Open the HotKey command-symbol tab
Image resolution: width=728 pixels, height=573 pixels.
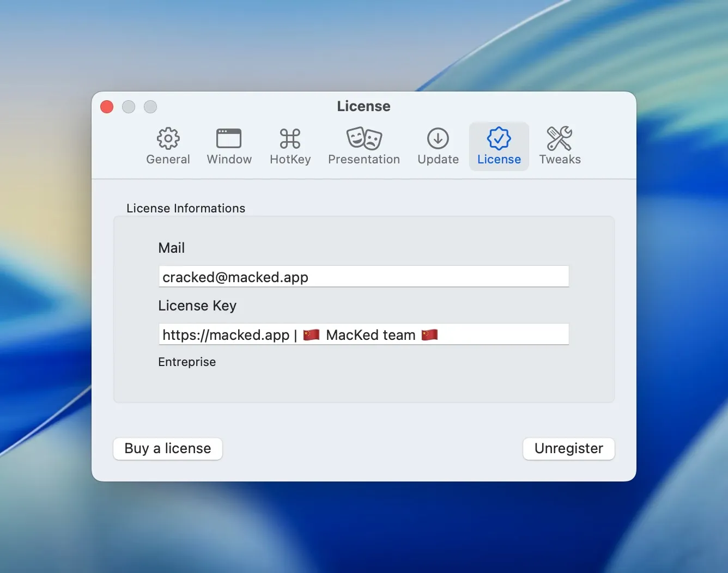click(290, 146)
